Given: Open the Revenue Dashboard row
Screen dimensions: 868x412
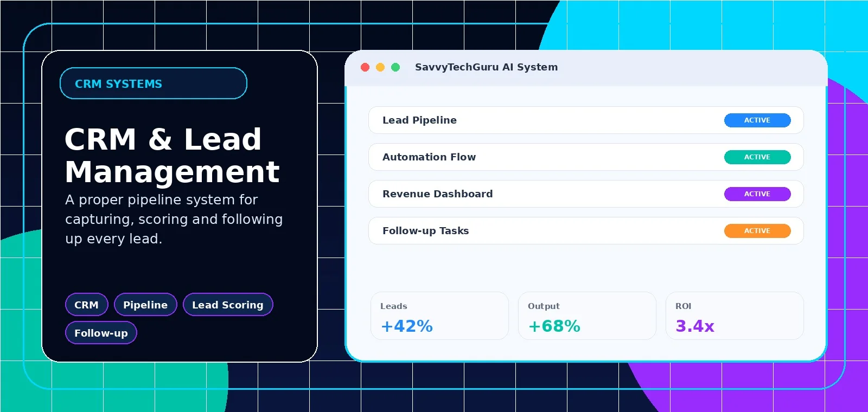Looking at the screenshot, I should 586,194.
